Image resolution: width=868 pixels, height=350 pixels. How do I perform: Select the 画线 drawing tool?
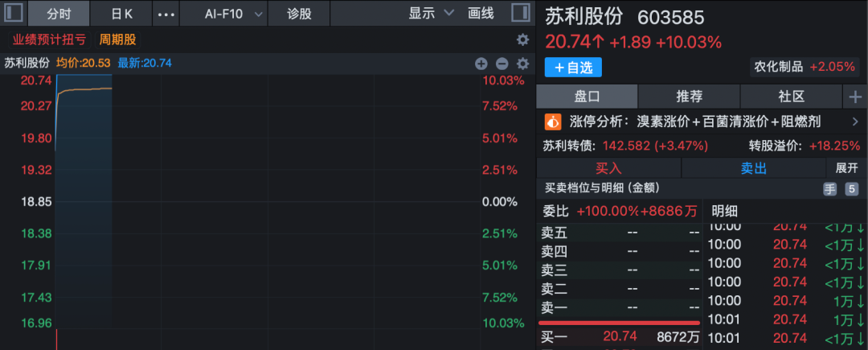(x=481, y=14)
